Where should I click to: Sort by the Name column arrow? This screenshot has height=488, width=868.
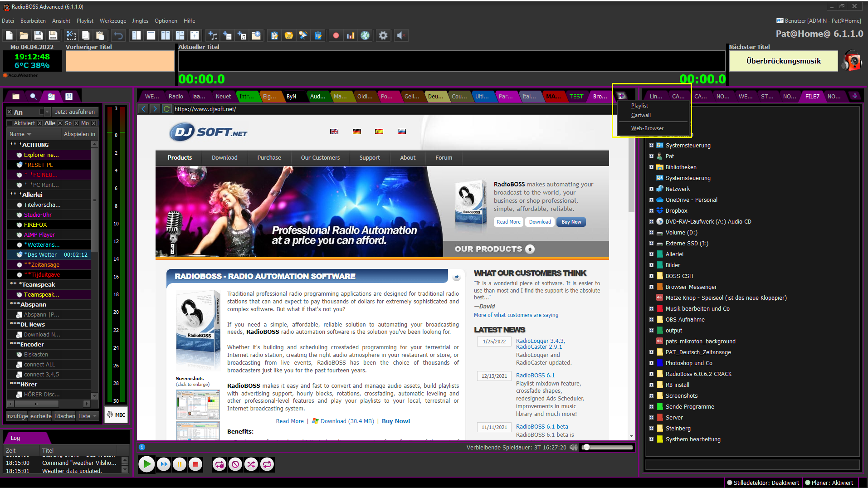(29, 134)
